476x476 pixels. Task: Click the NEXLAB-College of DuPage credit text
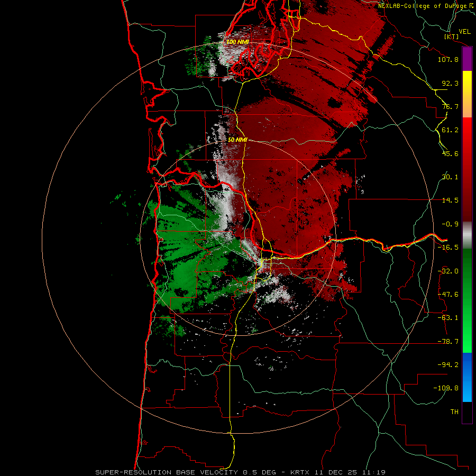pyautogui.click(x=422, y=6)
